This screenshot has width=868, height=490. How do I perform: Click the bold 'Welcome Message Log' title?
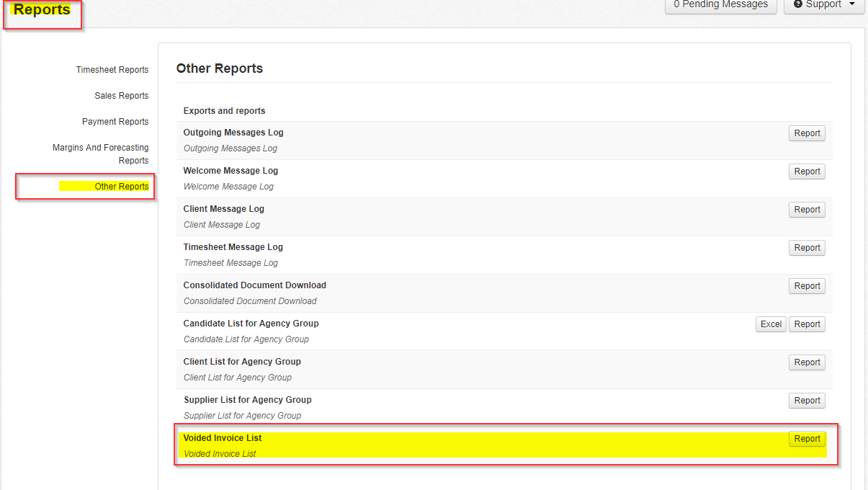231,171
